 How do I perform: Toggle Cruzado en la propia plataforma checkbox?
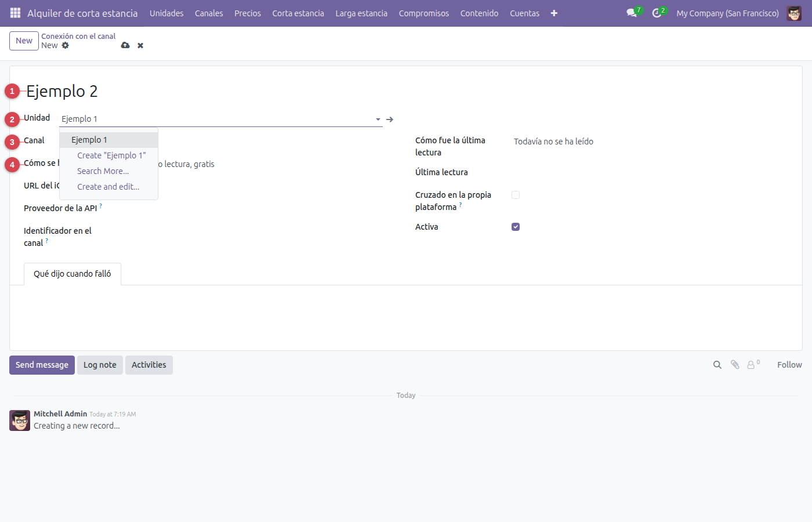[516, 195]
